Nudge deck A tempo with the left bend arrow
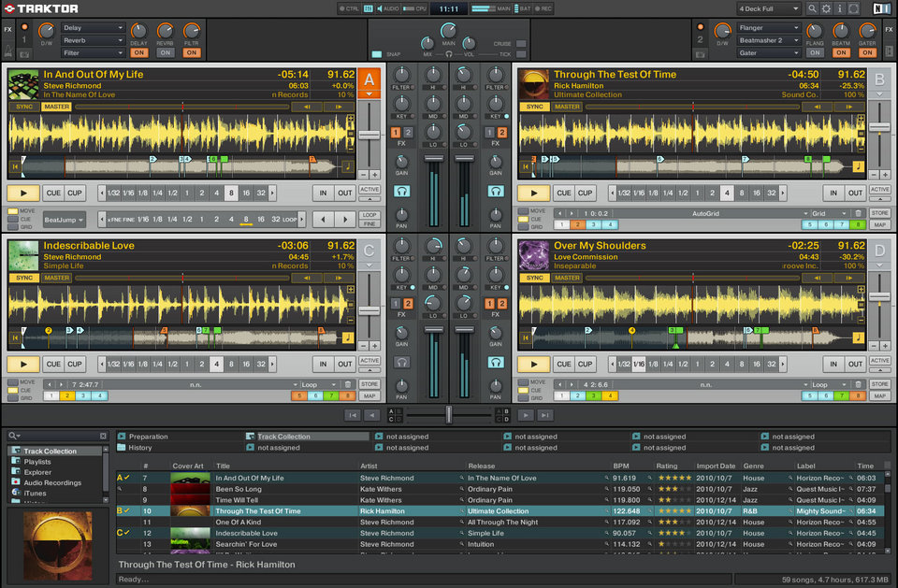This screenshot has height=588, width=898. 307,108
